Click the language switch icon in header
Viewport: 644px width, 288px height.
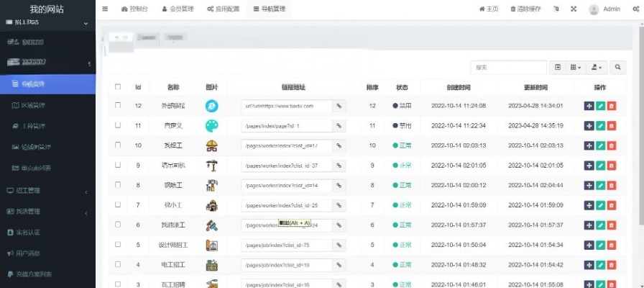tap(556, 9)
